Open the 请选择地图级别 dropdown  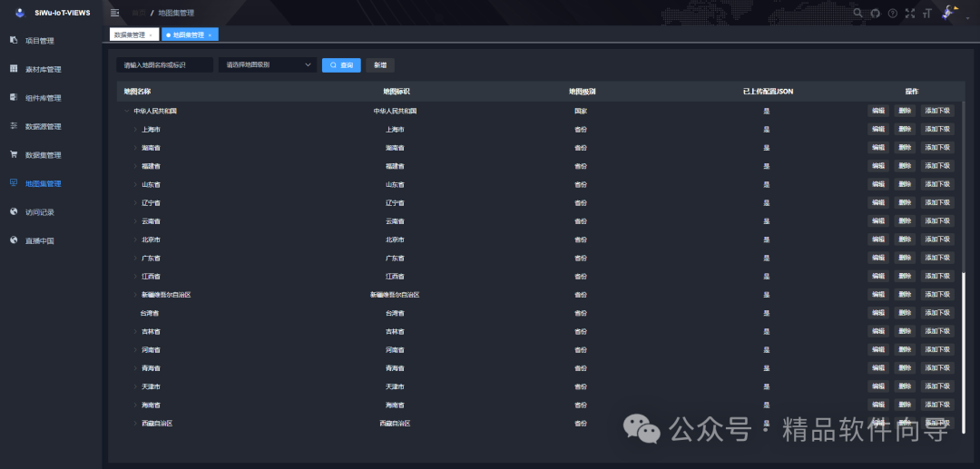[x=268, y=65]
